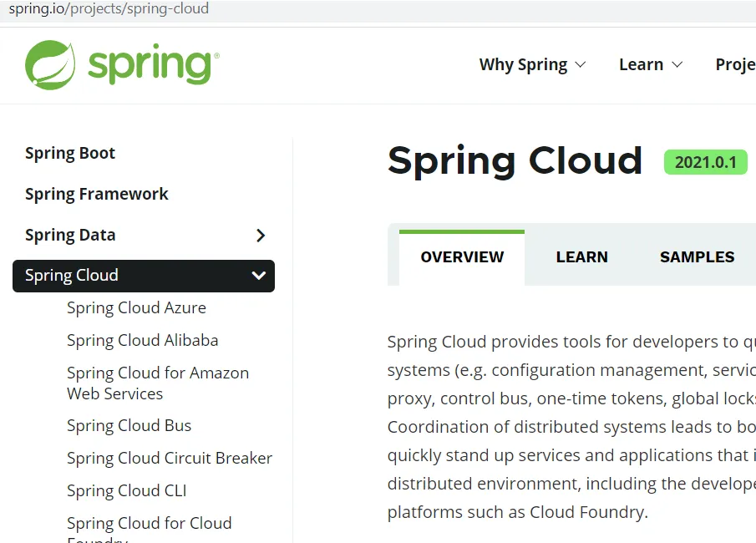
Task: Open Spring Cloud CLI
Action: [127, 491]
